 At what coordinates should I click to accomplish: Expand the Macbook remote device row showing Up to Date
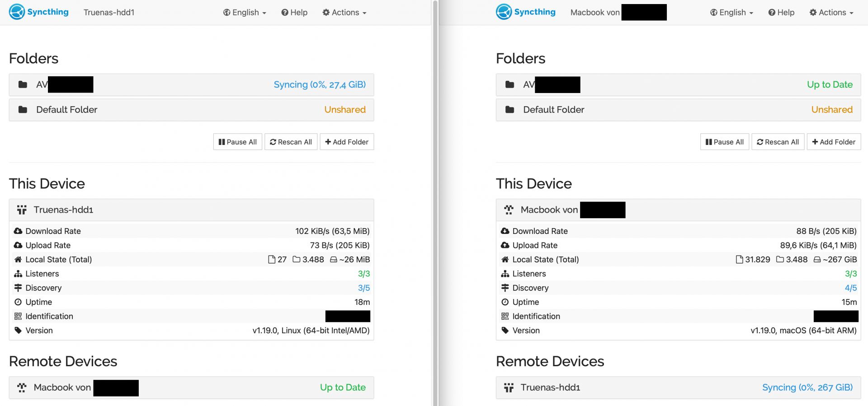(x=191, y=387)
